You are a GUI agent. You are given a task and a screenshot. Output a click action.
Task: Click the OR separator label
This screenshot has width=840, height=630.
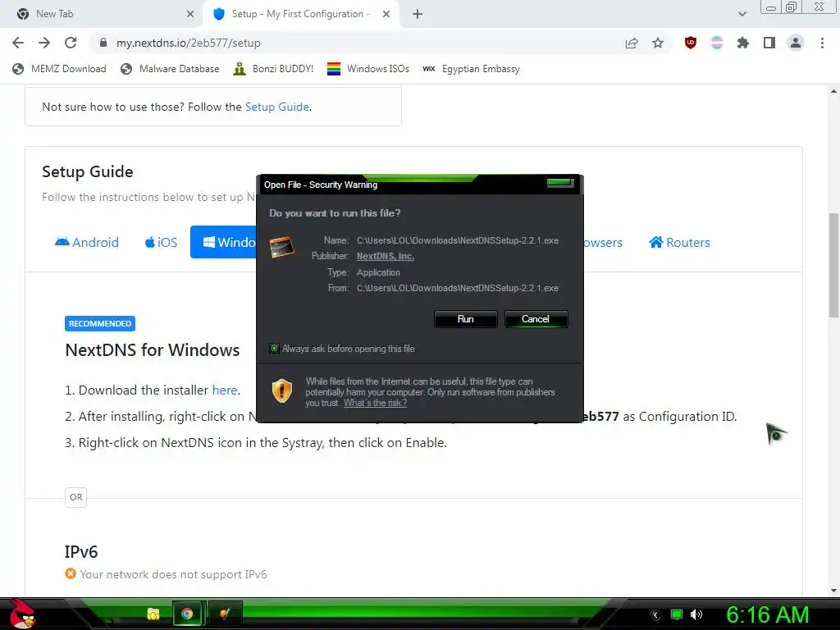click(x=76, y=497)
